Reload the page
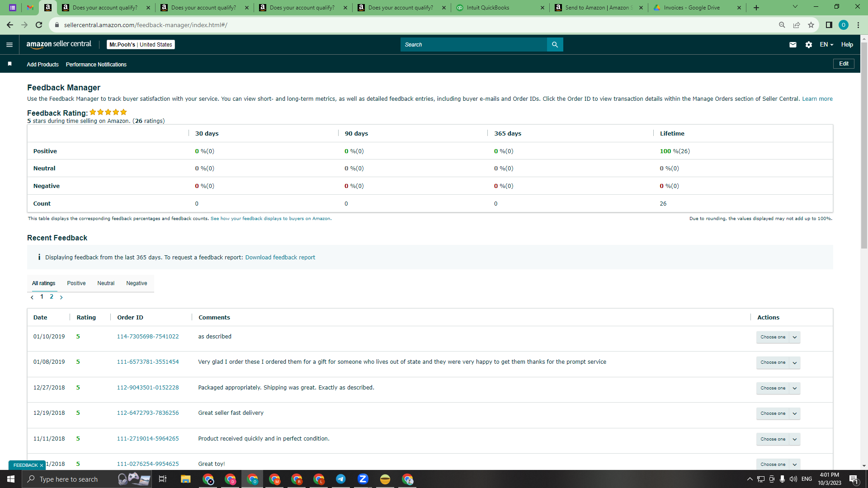This screenshot has height=488, width=868. (39, 25)
